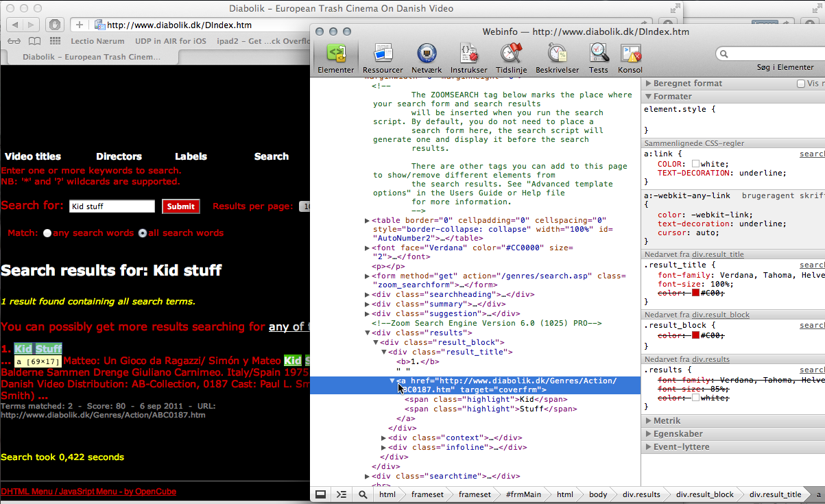Open the Instrukser scripts panel
Image resolution: width=825 pixels, height=504 pixels.
click(x=469, y=58)
